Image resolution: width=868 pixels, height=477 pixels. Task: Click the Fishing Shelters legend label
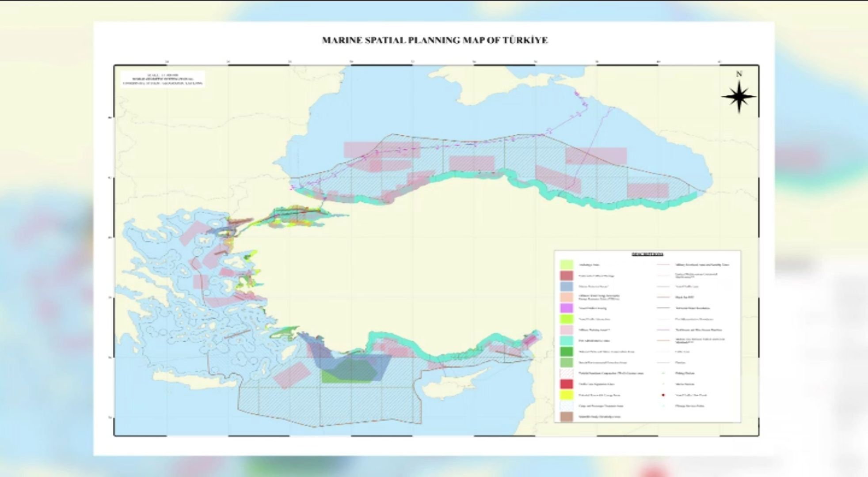tap(685, 373)
